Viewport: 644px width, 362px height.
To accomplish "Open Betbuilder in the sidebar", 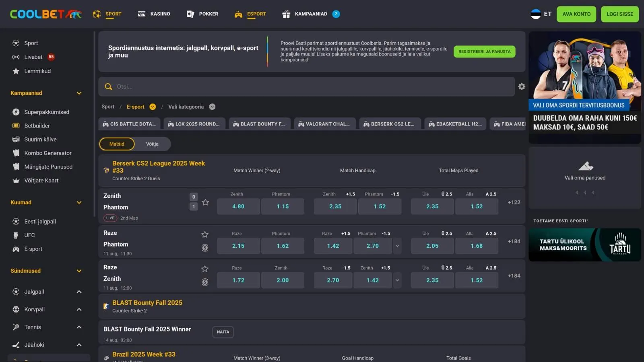I will pyautogui.click(x=31, y=125).
